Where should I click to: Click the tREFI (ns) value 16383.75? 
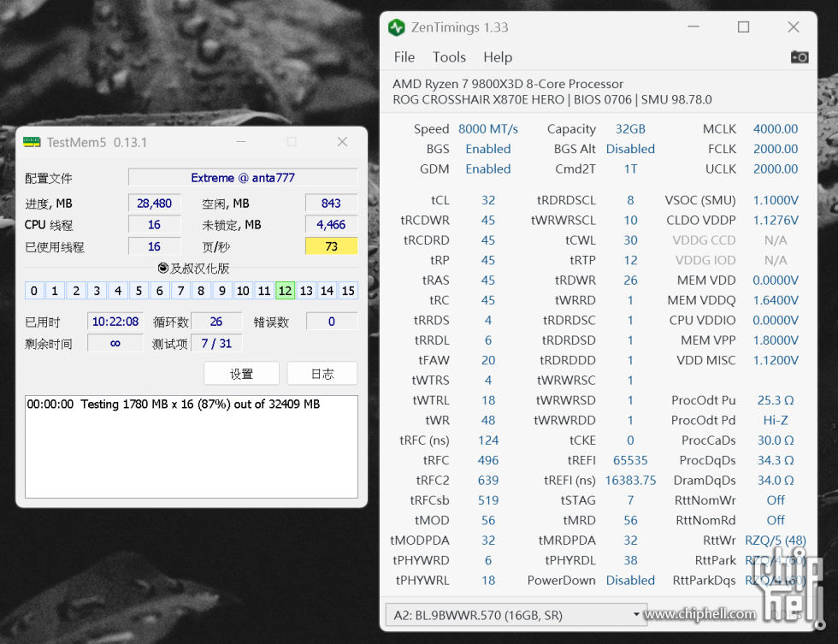coord(630,481)
